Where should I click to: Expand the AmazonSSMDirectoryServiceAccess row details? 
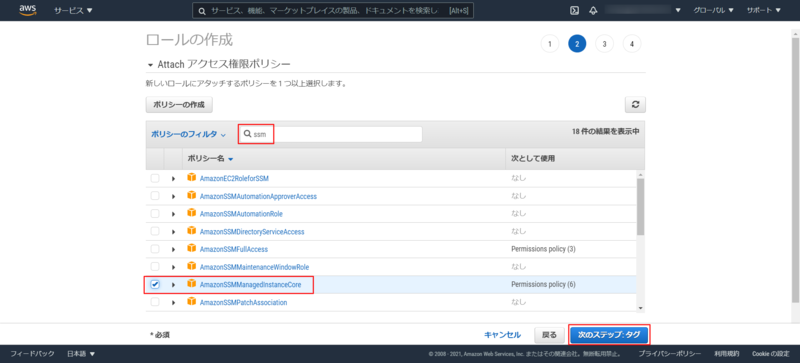point(173,232)
